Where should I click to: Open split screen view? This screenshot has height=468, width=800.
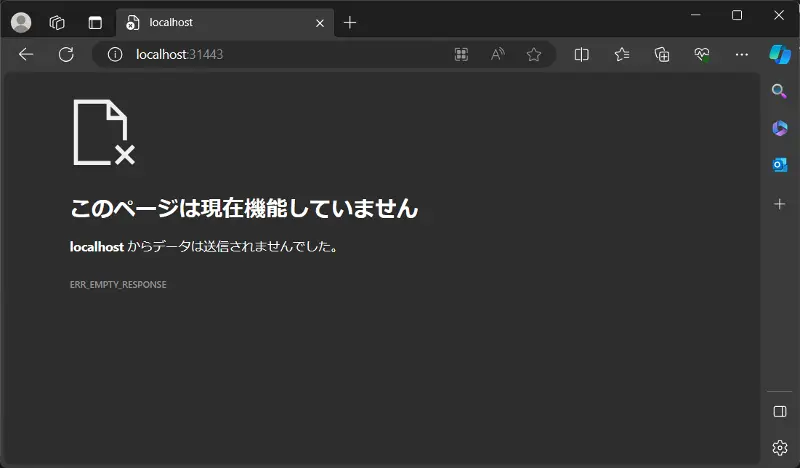click(582, 54)
